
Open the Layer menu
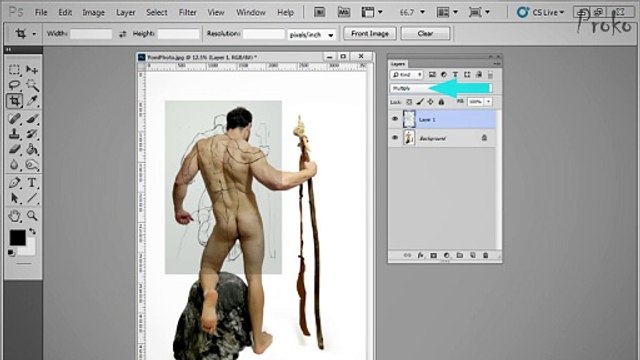tap(126, 13)
